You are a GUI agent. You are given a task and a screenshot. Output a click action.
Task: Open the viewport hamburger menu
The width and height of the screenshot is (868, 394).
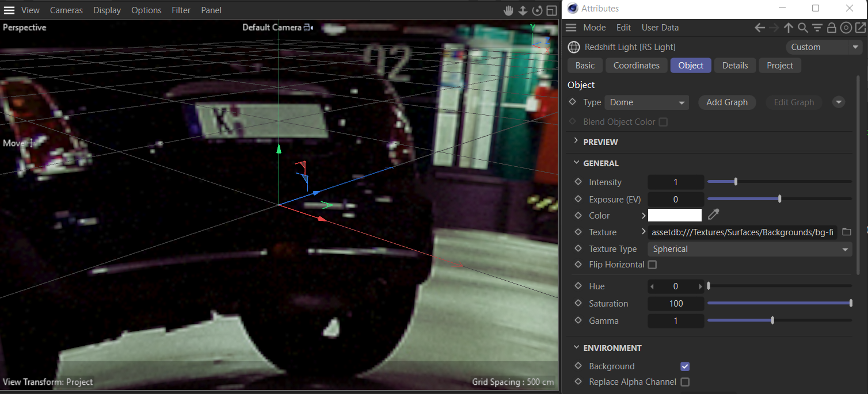coord(9,10)
